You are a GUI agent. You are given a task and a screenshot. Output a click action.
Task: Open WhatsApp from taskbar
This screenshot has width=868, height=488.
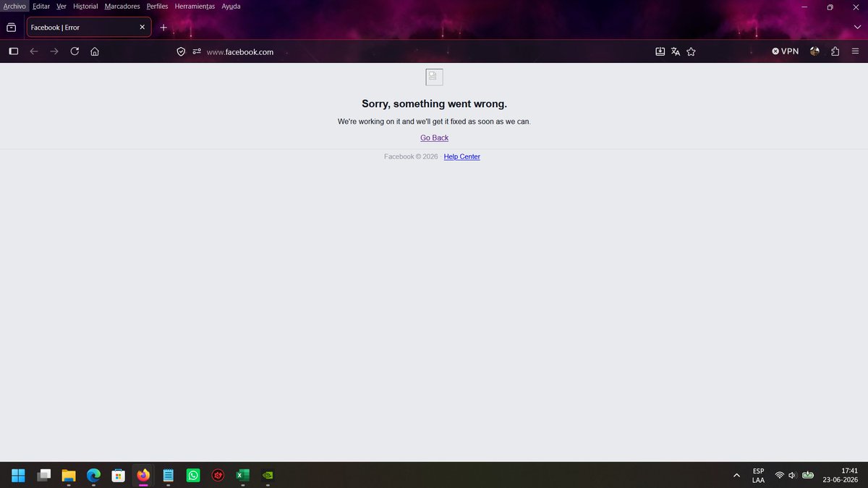[193, 475]
